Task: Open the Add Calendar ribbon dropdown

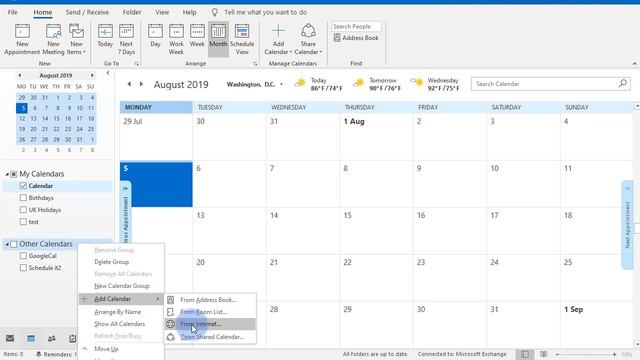Action: pos(278,39)
